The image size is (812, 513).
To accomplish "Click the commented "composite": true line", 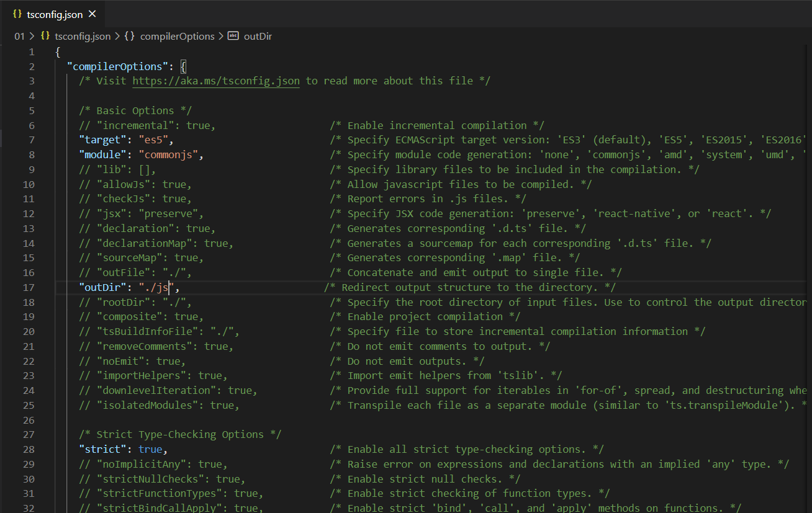I will point(141,316).
